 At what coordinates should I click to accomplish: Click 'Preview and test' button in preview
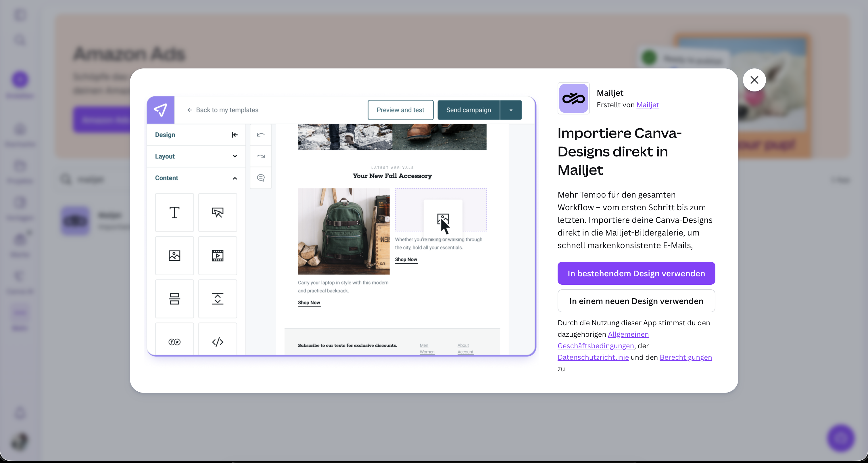[x=400, y=110]
